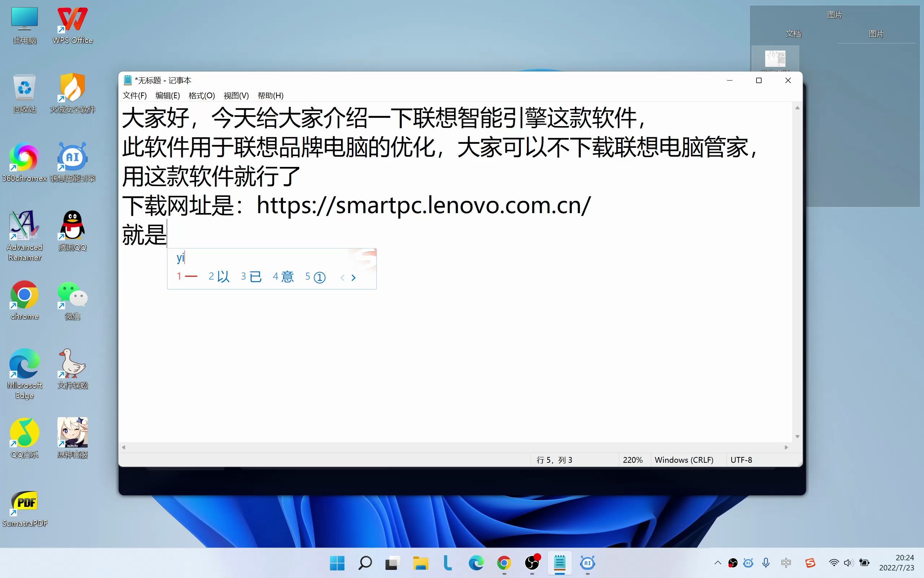
Task: Click the smartpc.lenovo.com.cn URL text
Action: pos(424,206)
